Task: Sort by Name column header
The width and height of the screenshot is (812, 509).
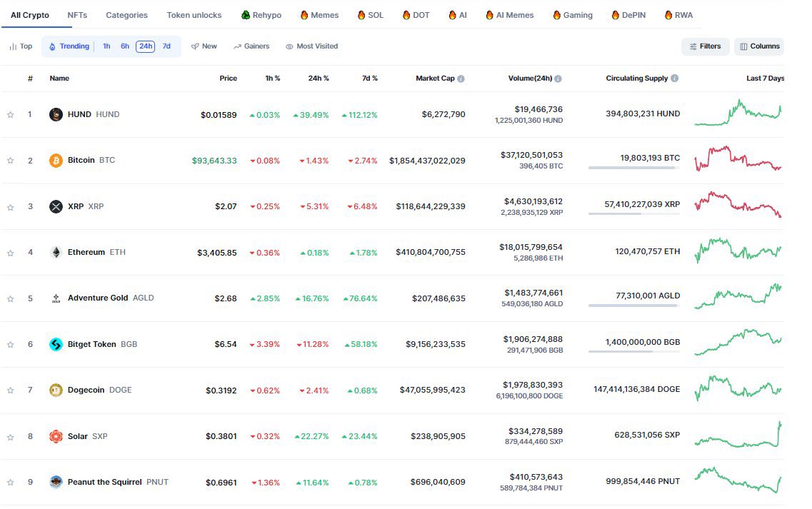Action: 59,79
